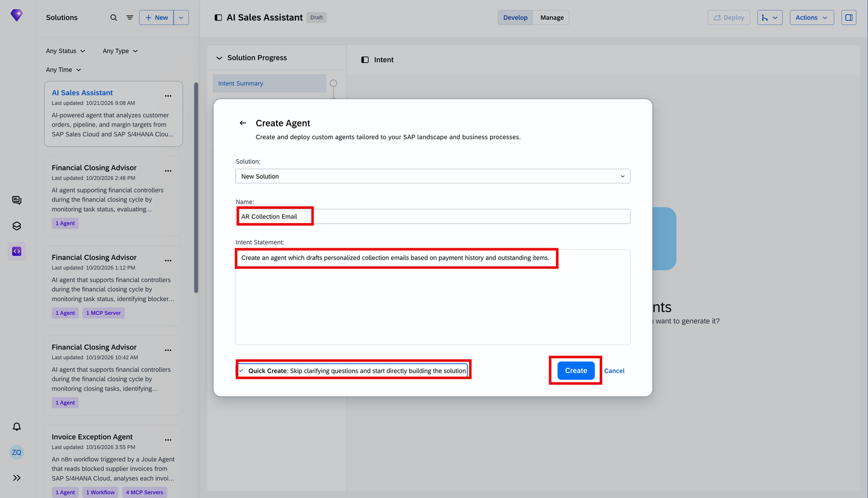Open the stacked layers sidebar icon
The image size is (868, 498).
pyautogui.click(x=17, y=226)
